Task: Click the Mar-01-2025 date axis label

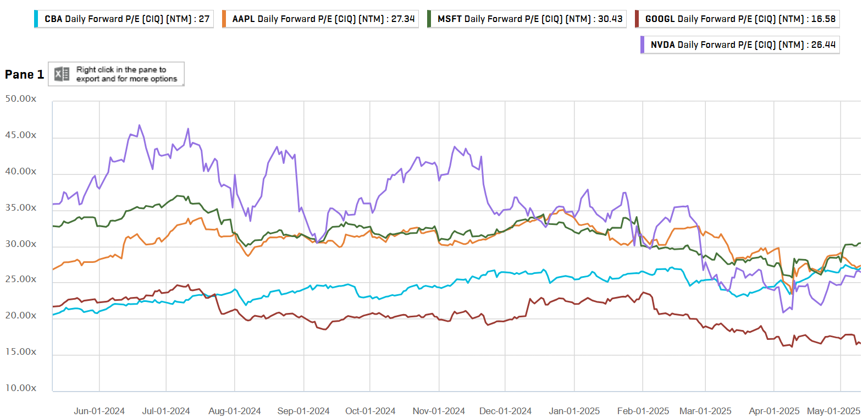Action: tap(705, 411)
